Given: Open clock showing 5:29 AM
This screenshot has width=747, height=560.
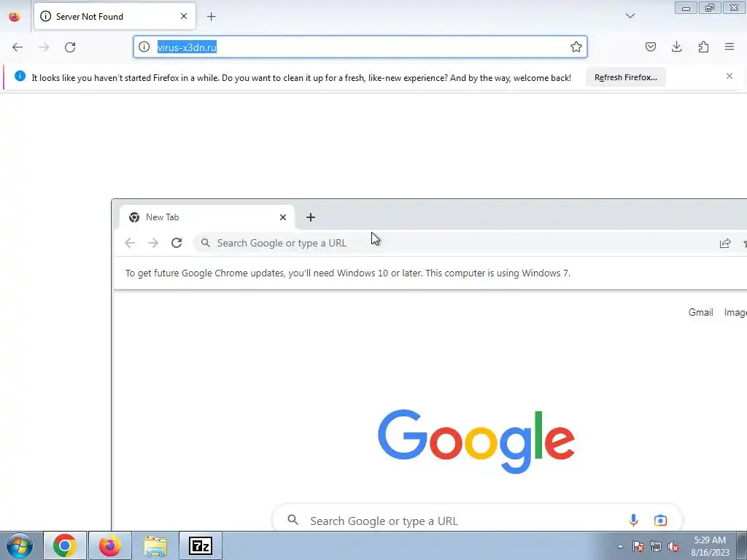Looking at the screenshot, I should (710, 546).
